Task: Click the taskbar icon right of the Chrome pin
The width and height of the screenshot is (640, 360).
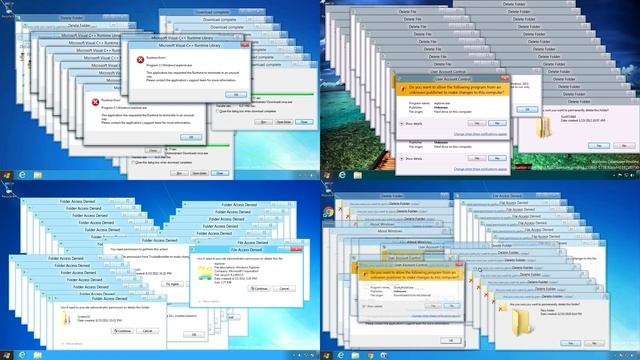Action: [x=384, y=356]
